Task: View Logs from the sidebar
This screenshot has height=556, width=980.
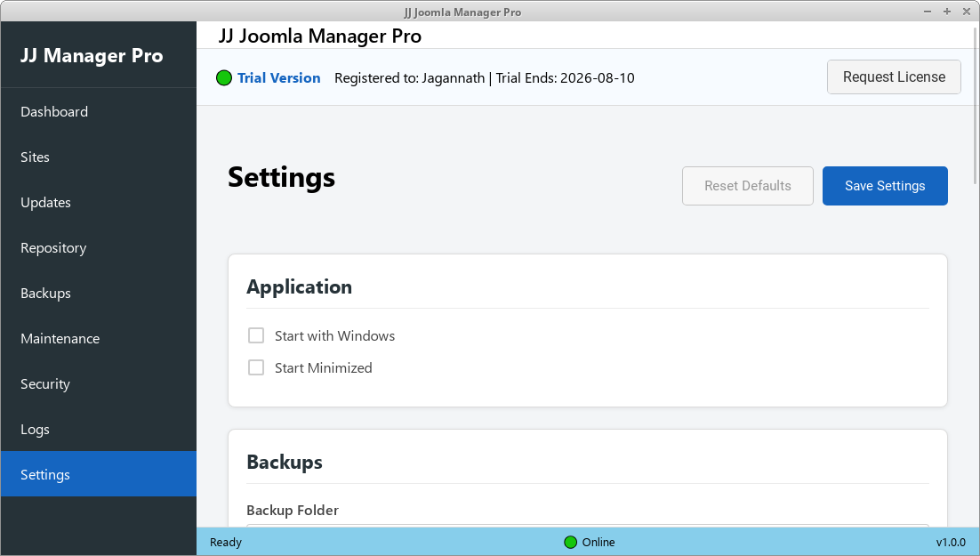Action: pyautogui.click(x=98, y=429)
